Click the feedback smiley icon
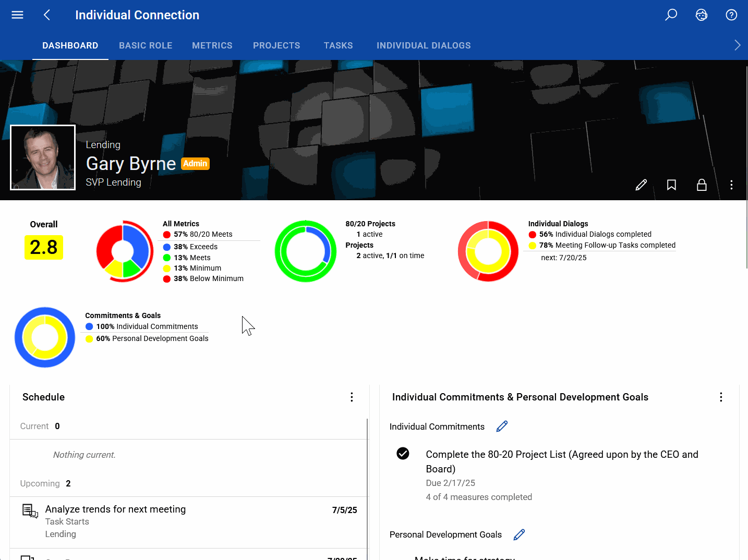The image size is (748, 560). pos(702,15)
